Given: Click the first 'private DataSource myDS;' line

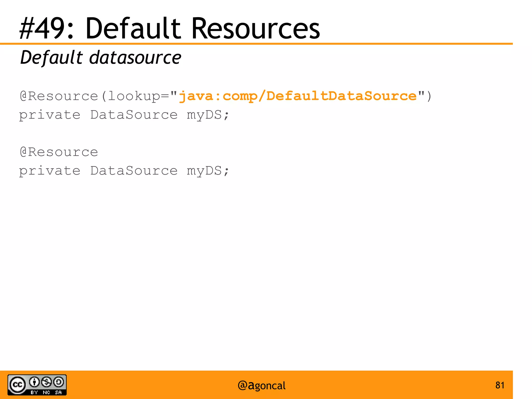Looking at the screenshot, I should click(124, 115).
